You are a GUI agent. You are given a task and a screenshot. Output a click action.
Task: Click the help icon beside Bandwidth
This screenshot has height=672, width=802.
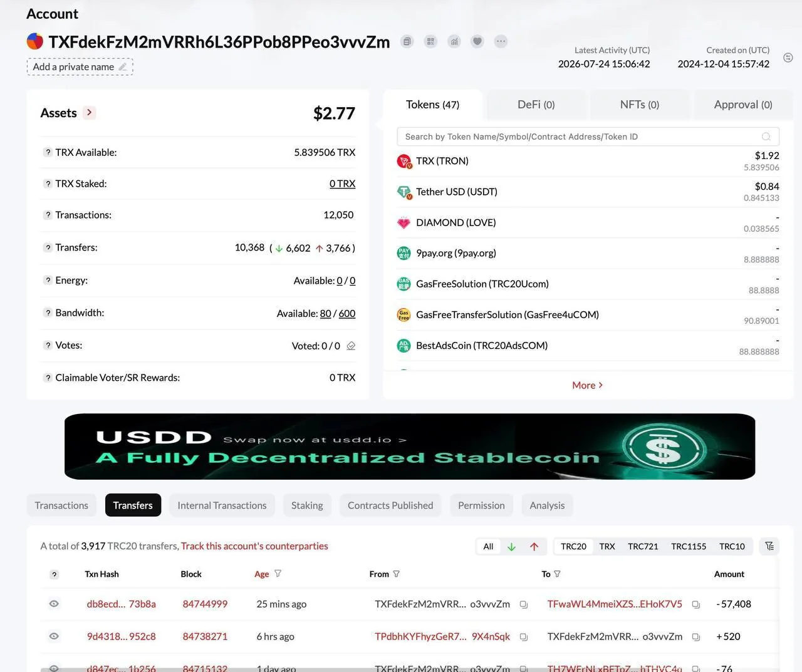click(x=48, y=313)
